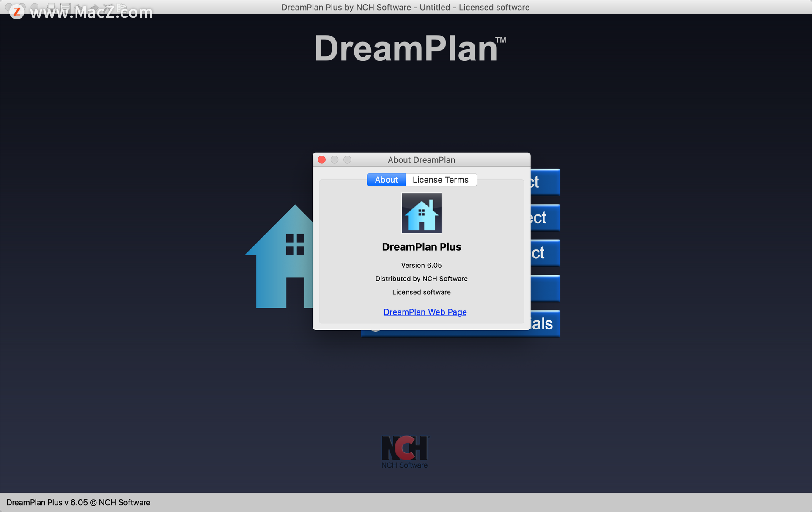Click the DreamPlan Plus app icon in dialog
The height and width of the screenshot is (512, 812).
422,213
